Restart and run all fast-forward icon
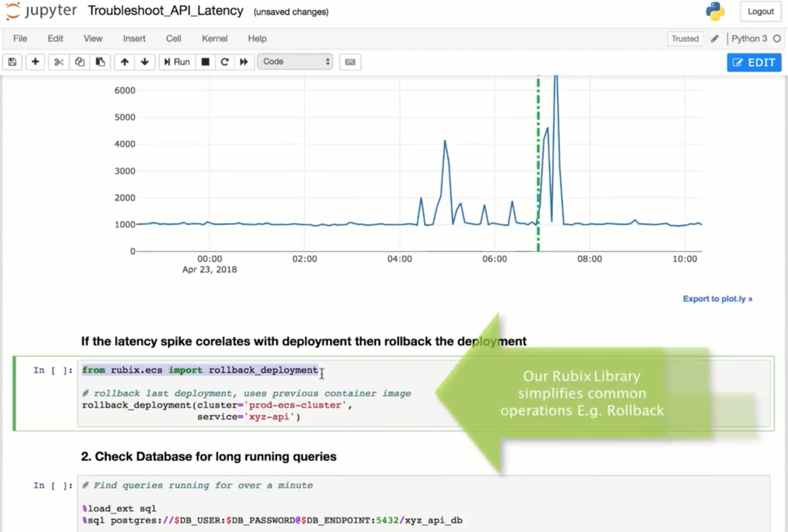The image size is (788, 532). coord(244,62)
